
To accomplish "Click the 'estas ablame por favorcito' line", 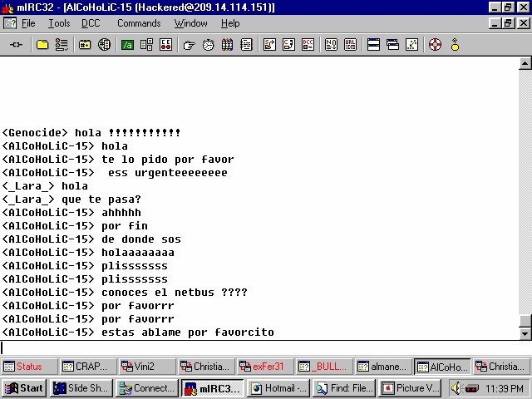I will [x=138, y=332].
